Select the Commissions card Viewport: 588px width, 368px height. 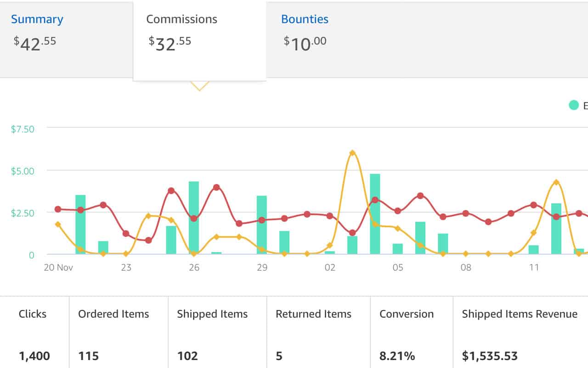[182, 19]
